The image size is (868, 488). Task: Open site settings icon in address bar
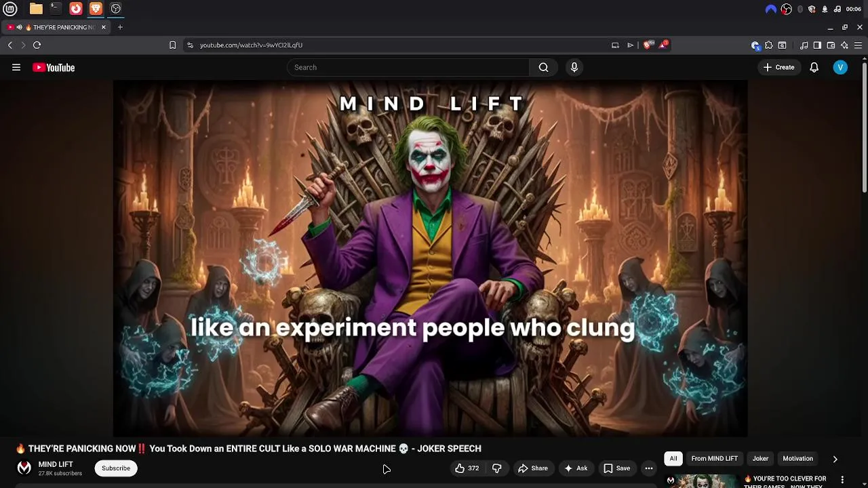[190, 45]
